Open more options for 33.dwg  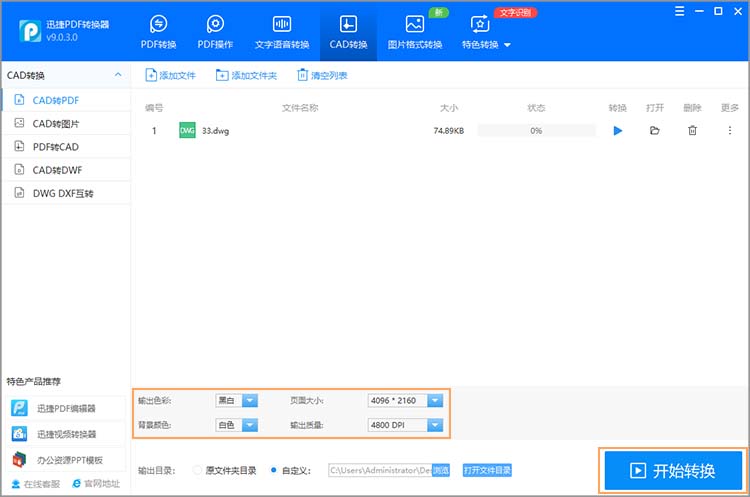coord(730,130)
